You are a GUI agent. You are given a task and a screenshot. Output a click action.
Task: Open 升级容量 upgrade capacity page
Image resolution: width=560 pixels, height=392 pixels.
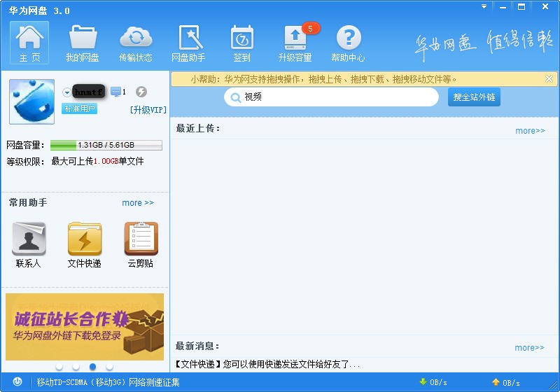coord(295,43)
